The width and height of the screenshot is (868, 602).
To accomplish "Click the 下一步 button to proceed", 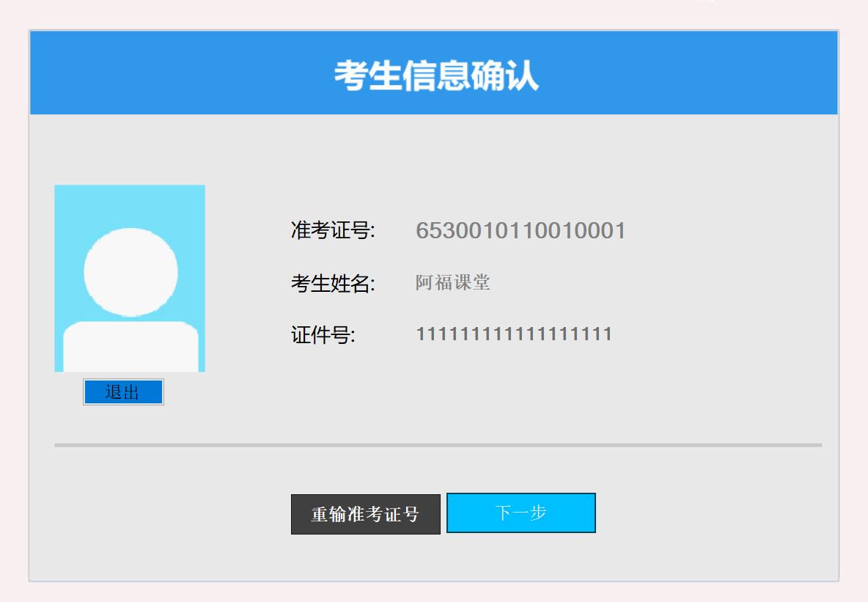I will (x=521, y=513).
